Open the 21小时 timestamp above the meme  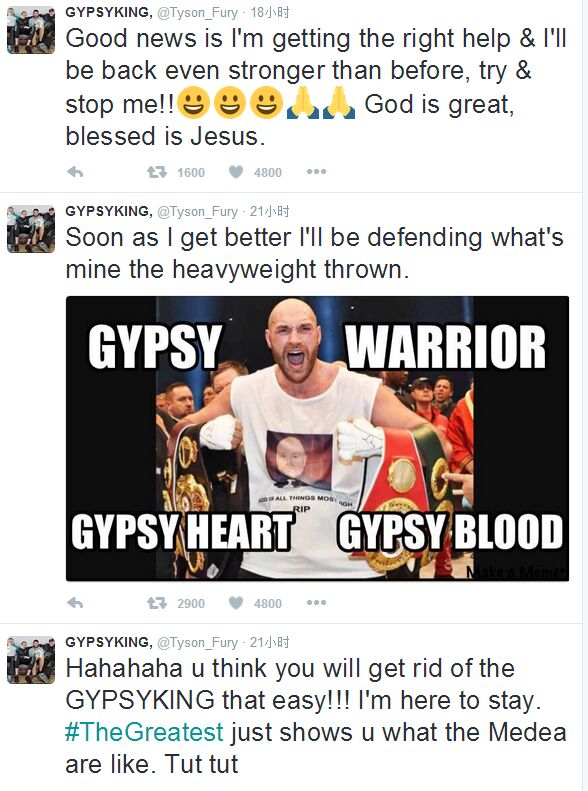pos(270,211)
